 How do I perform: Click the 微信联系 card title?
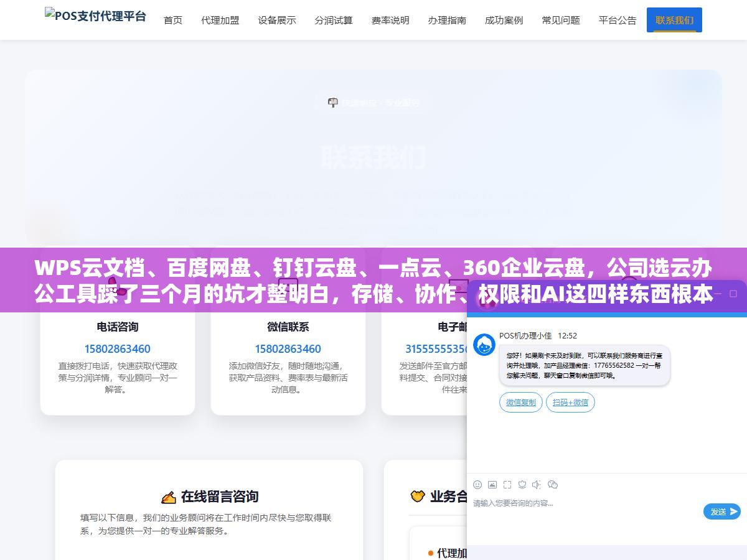tap(288, 327)
